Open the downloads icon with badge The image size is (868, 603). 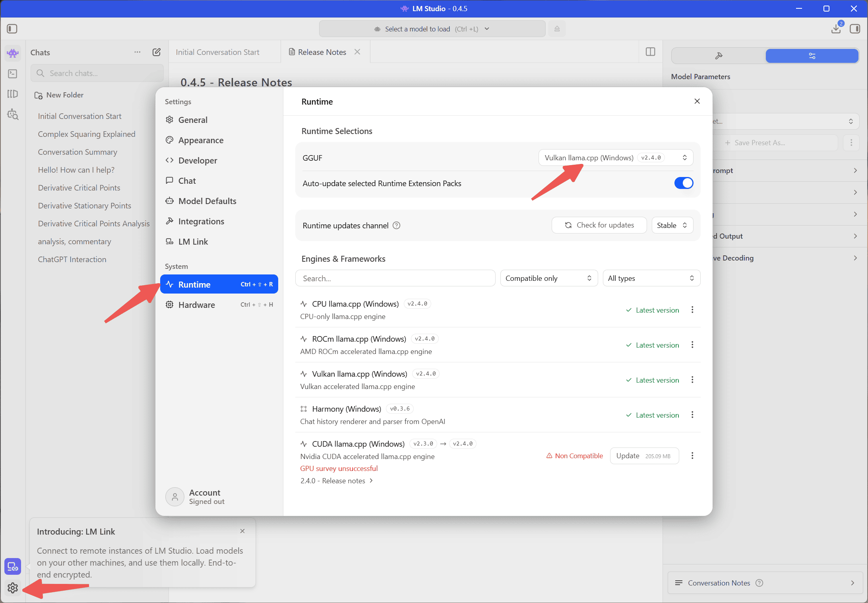tap(836, 29)
